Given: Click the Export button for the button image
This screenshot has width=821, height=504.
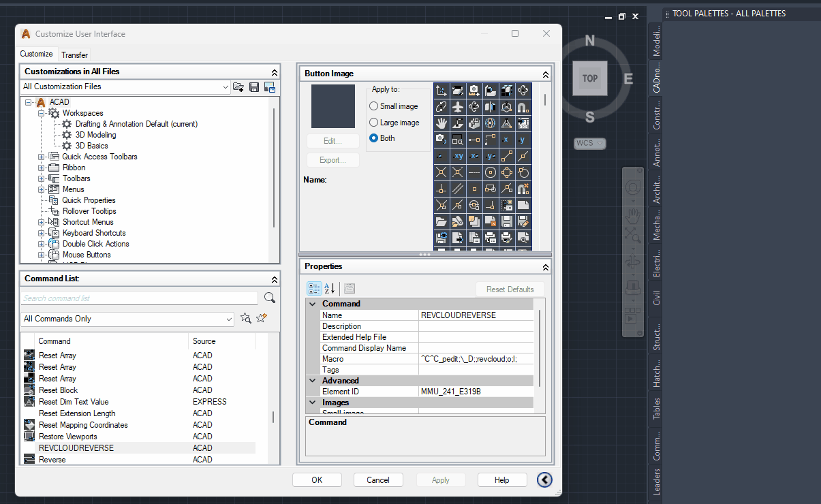Looking at the screenshot, I should pos(332,159).
